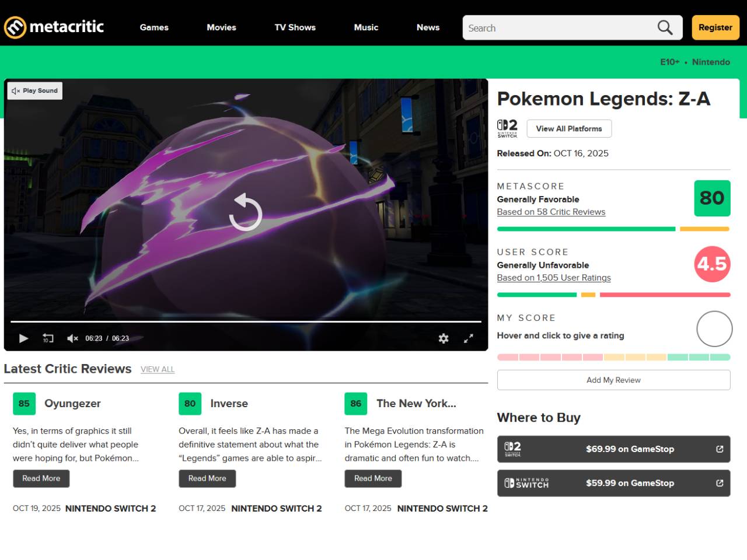Click the search magnifying glass icon

665,27
